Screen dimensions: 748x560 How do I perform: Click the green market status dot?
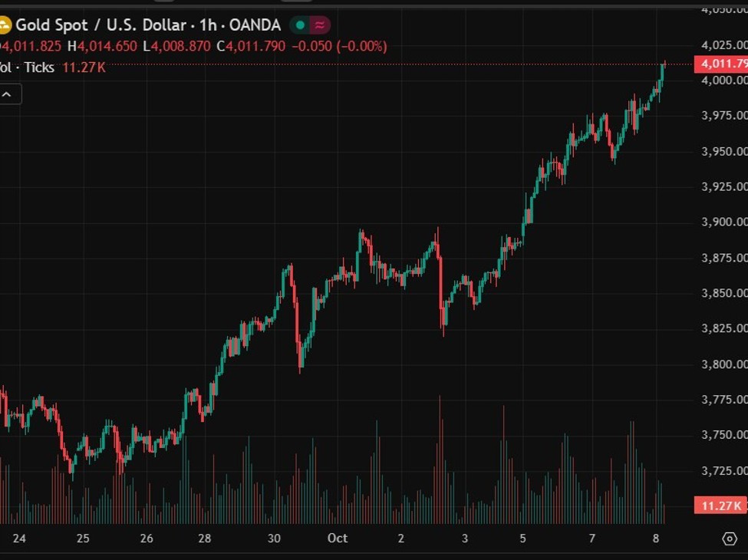click(300, 25)
